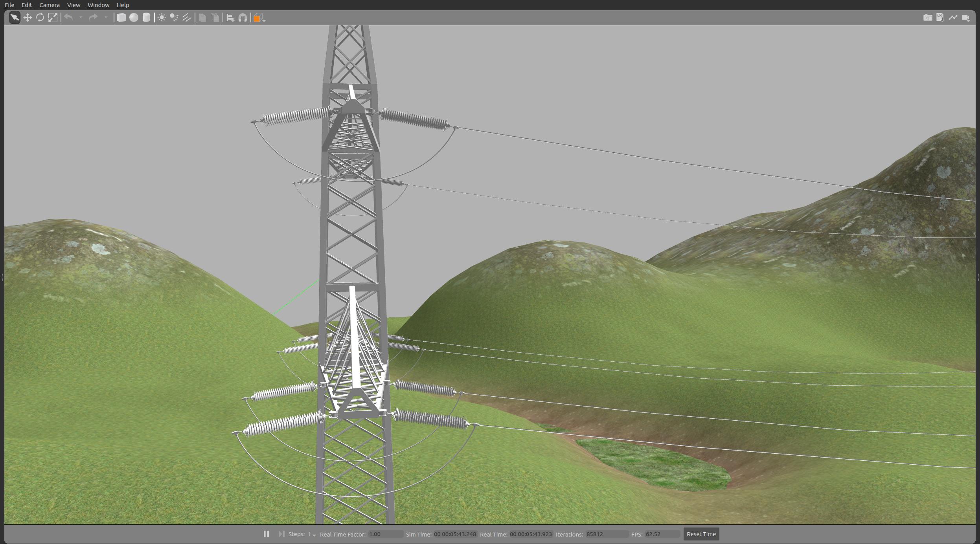Enable the Snap magnet tool

coord(243,18)
